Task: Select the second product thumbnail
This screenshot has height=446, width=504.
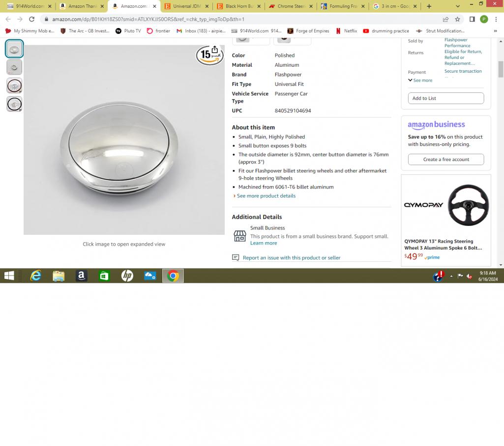Action: [x=14, y=67]
